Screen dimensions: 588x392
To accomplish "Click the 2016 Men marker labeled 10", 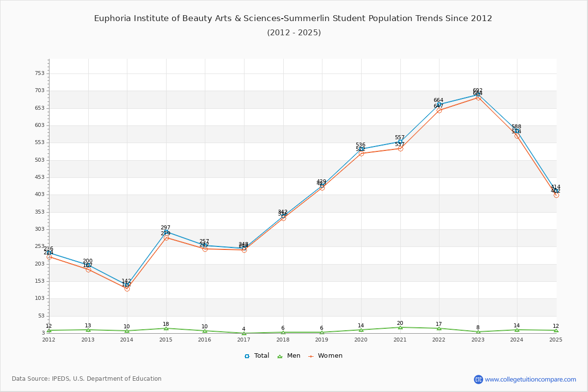I will (205, 331).
